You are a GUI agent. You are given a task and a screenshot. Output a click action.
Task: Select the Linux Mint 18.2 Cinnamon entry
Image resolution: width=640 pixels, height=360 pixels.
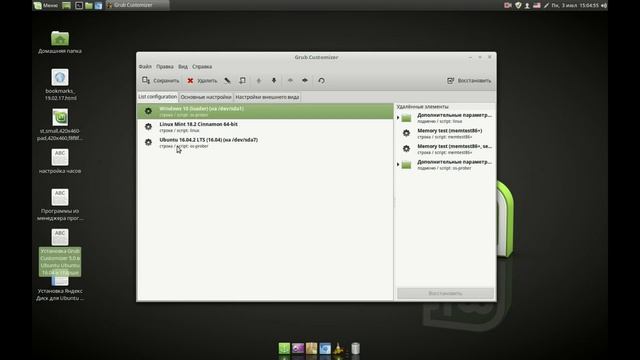(x=265, y=127)
